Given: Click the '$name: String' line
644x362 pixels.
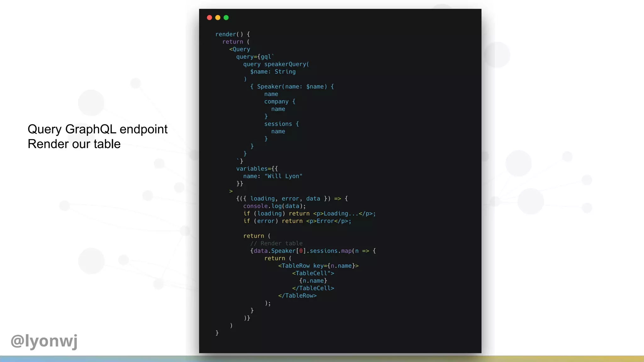Looking at the screenshot, I should click(273, 72).
